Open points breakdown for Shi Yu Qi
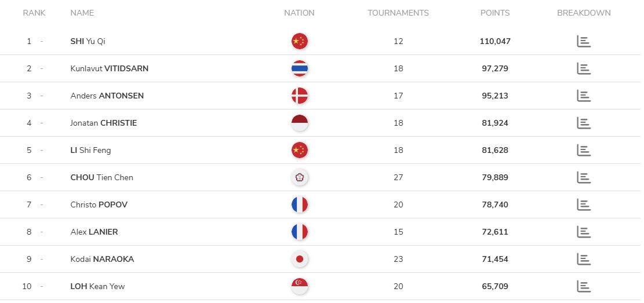 [583, 41]
